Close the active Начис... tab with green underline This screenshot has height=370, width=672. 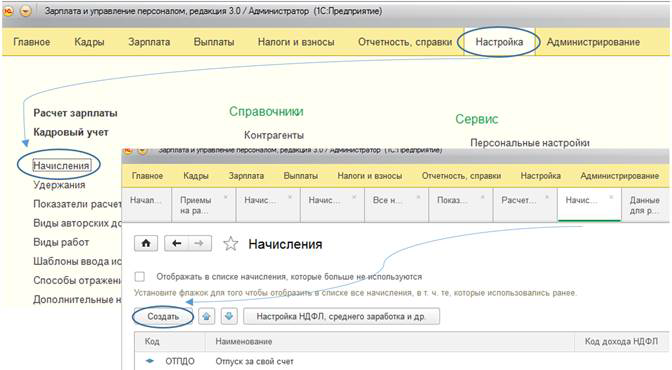[612, 197]
